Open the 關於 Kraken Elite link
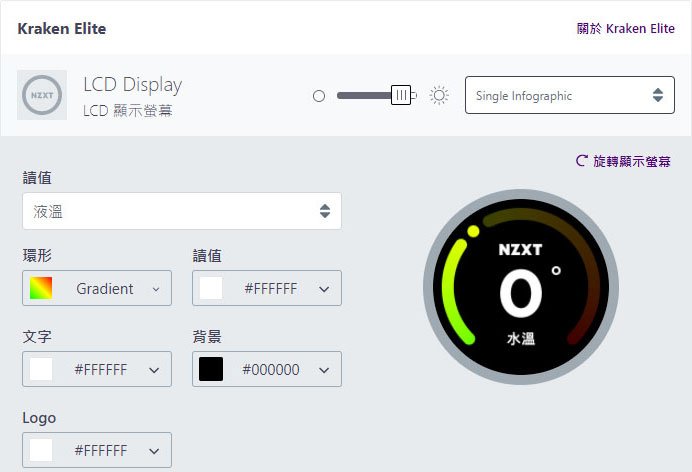 (x=625, y=29)
